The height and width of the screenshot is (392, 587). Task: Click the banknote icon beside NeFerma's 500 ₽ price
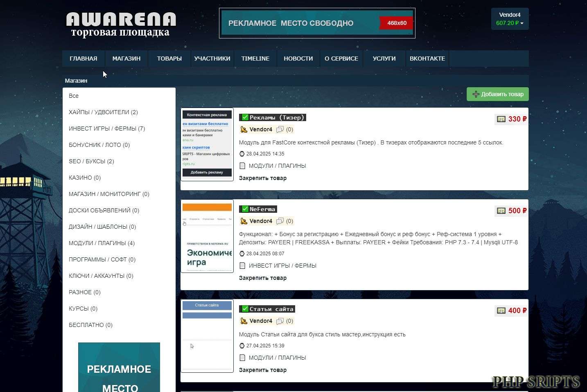coord(501,211)
